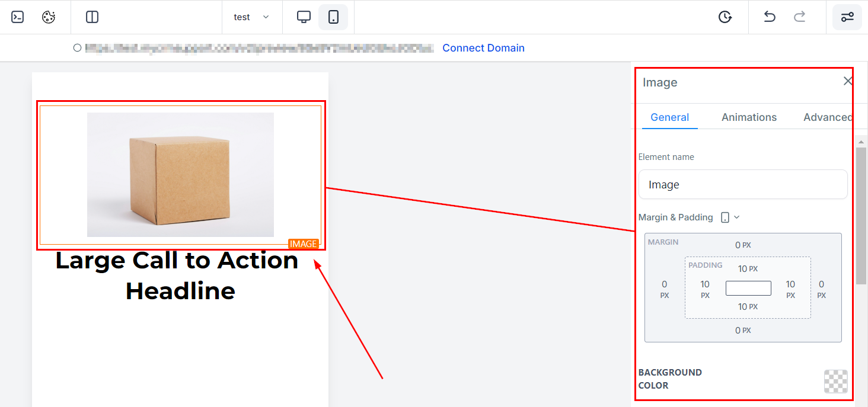Image resolution: width=868 pixels, height=407 pixels.
Task: Toggle the split layout panel icon
Action: (92, 17)
